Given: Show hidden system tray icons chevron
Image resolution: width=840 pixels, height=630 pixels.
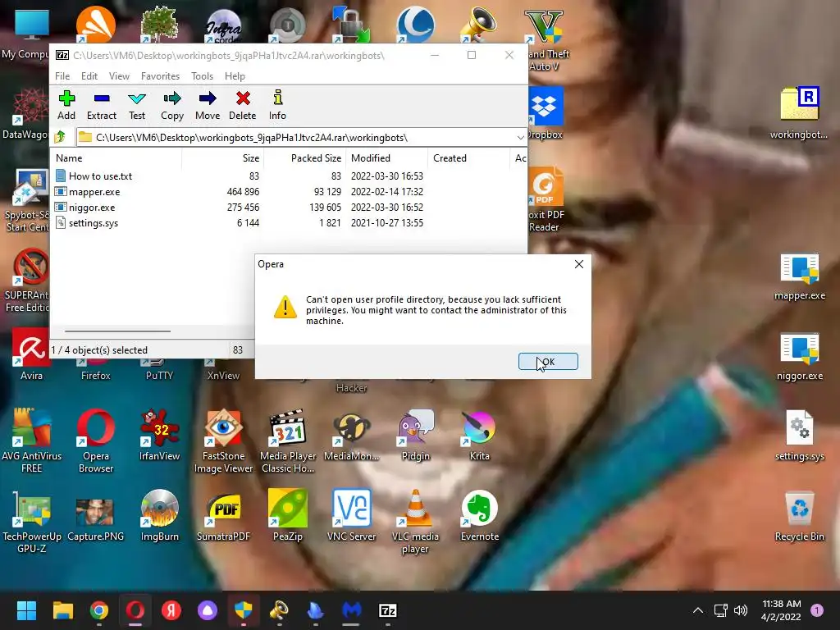Looking at the screenshot, I should pos(698,610).
